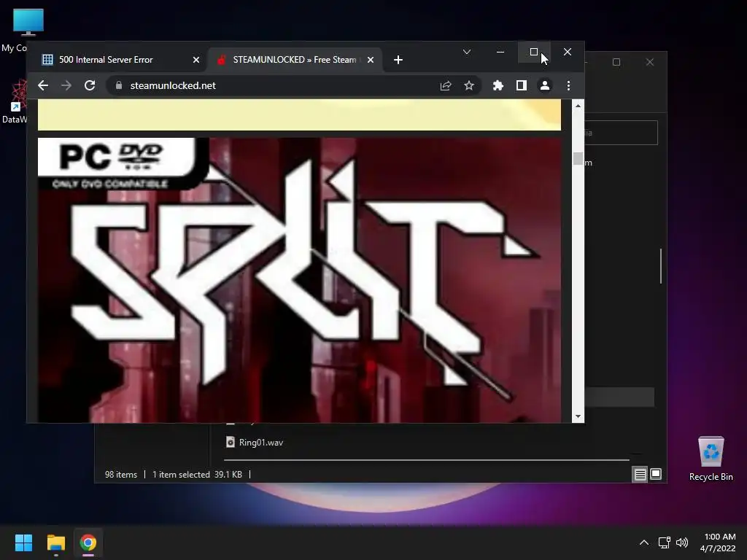Click search box in background Explorer window

pos(622,133)
